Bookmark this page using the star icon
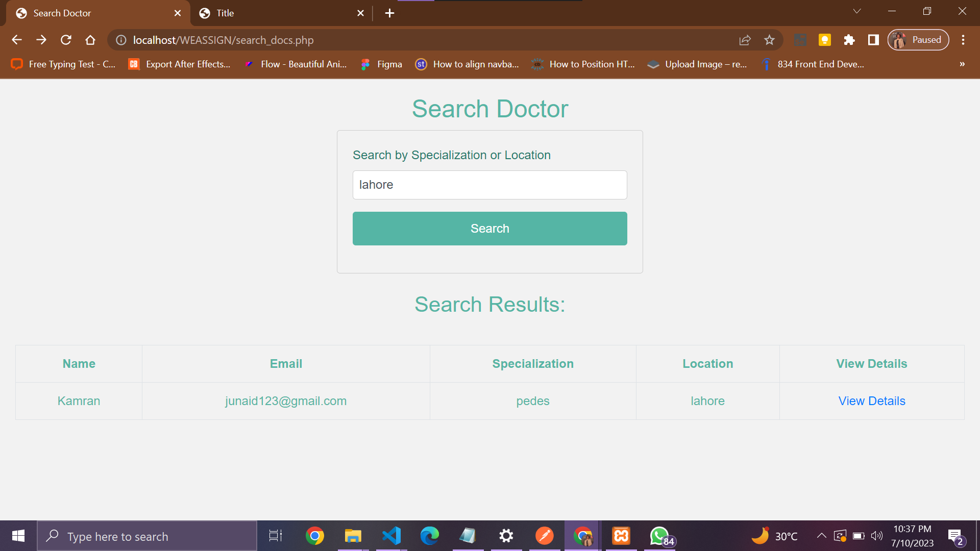The image size is (980, 551). point(769,40)
